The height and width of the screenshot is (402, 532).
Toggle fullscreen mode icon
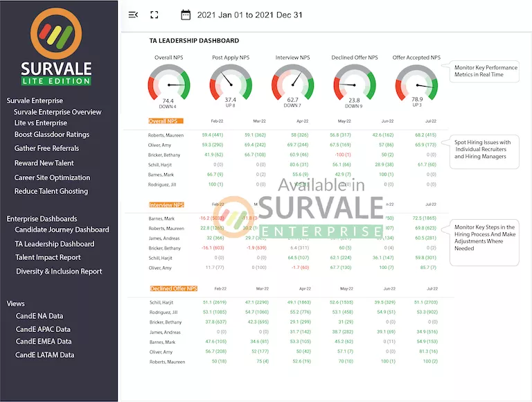pos(154,15)
